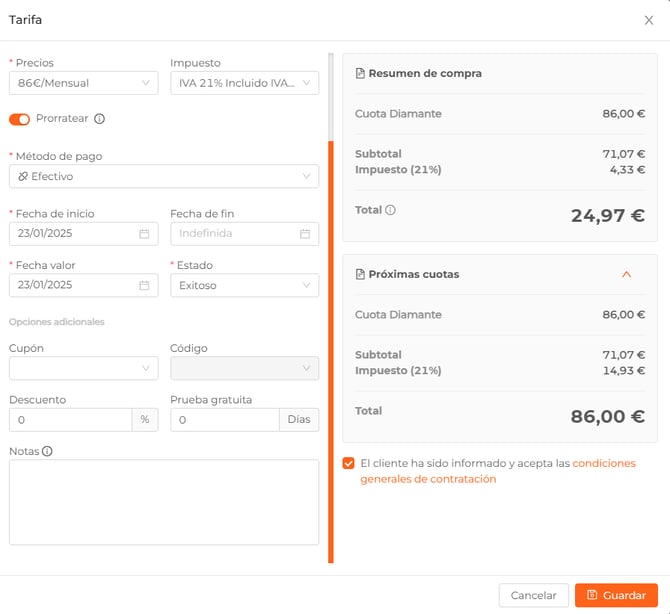Expand the Impuesto IVA 21% dropdown
Viewport: 670px width, 614px height.
pyautogui.click(x=244, y=83)
